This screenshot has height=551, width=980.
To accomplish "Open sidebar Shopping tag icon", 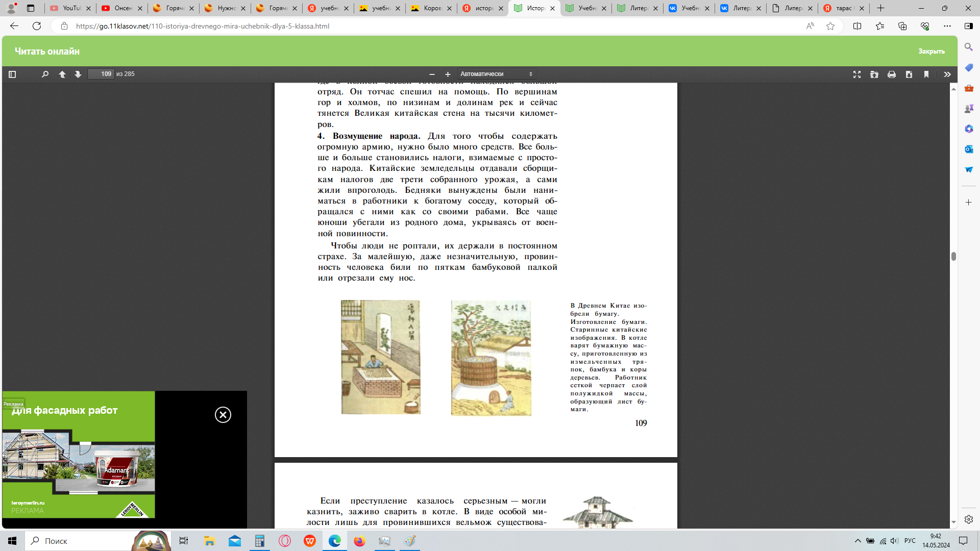I will 968,67.
